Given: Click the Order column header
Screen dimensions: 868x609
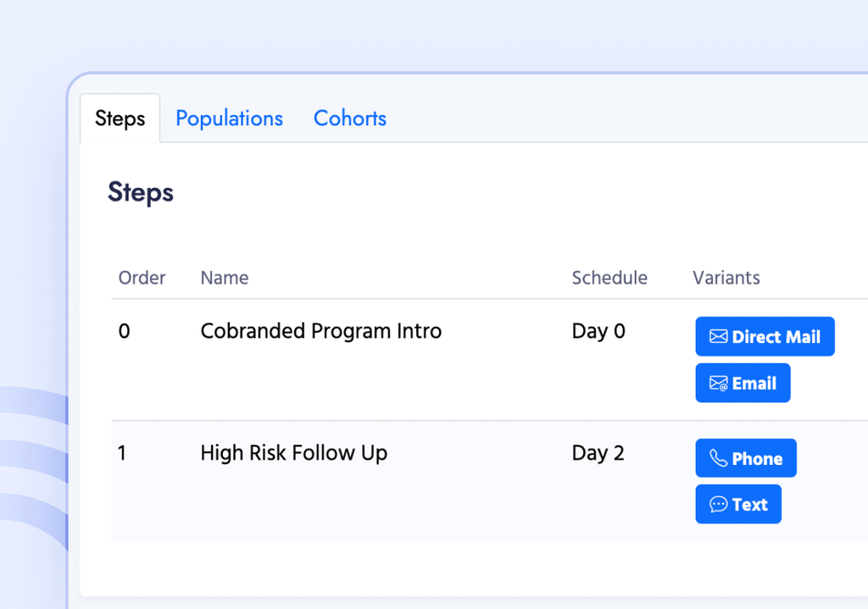Looking at the screenshot, I should tap(142, 278).
